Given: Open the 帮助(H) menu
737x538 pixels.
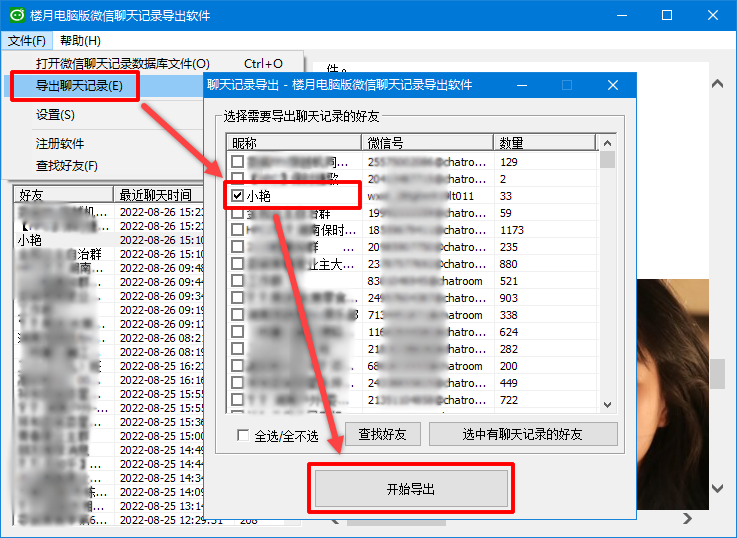Looking at the screenshot, I should (x=80, y=41).
